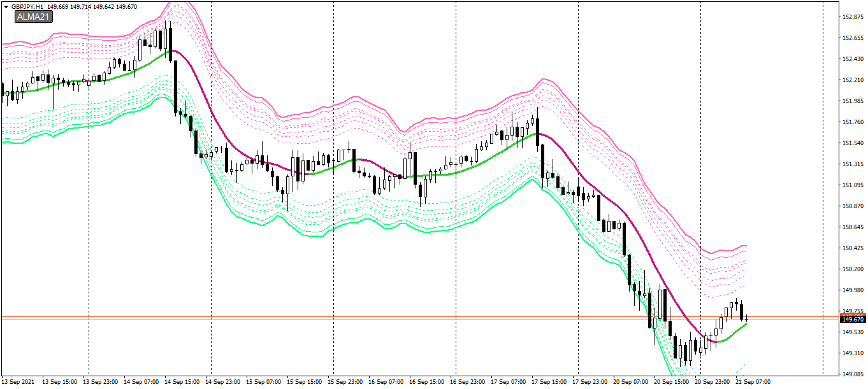Click the 15 Sep 07:00 time label
Viewport: 868px width, 389px height.
pos(264,382)
